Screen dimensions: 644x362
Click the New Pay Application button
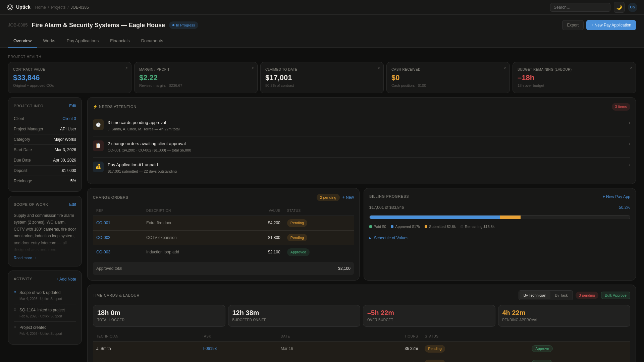point(611,25)
